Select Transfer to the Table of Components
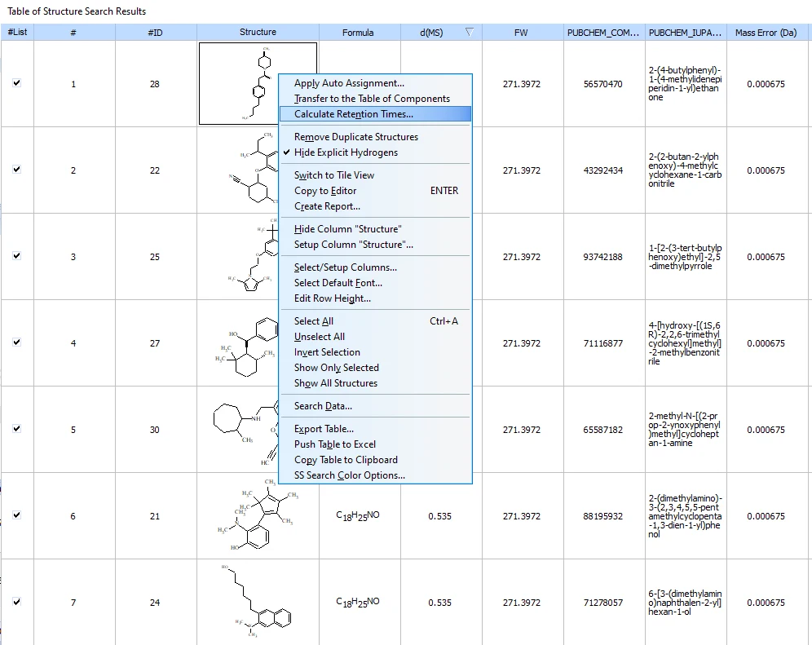Screen dimensions: 812x645 point(376,99)
